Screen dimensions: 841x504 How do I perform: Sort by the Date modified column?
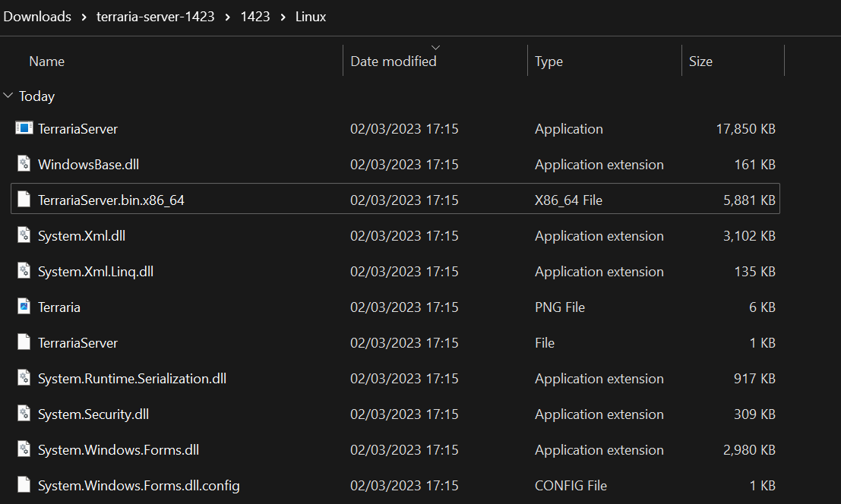[x=393, y=61]
